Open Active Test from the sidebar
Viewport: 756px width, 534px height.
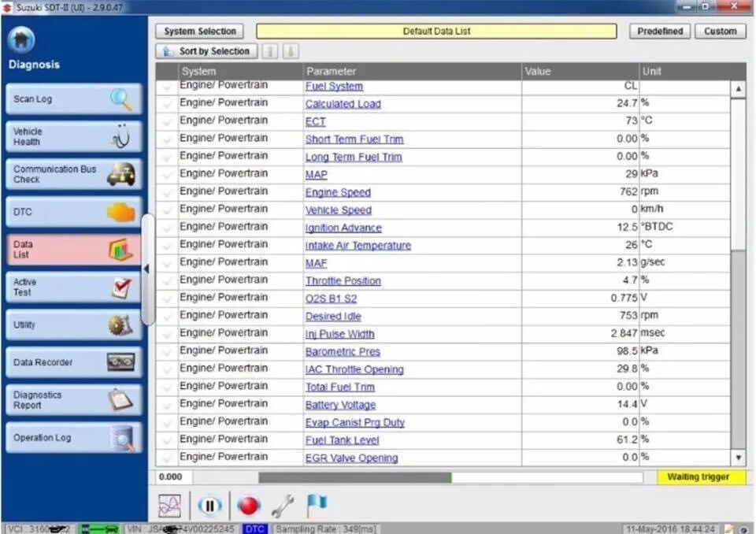click(x=74, y=287)
